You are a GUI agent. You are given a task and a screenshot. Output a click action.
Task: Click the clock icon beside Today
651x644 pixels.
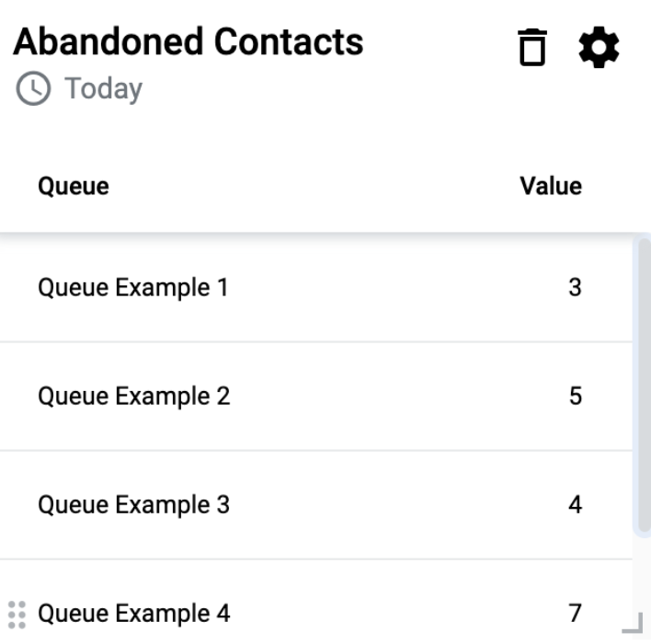33,88
